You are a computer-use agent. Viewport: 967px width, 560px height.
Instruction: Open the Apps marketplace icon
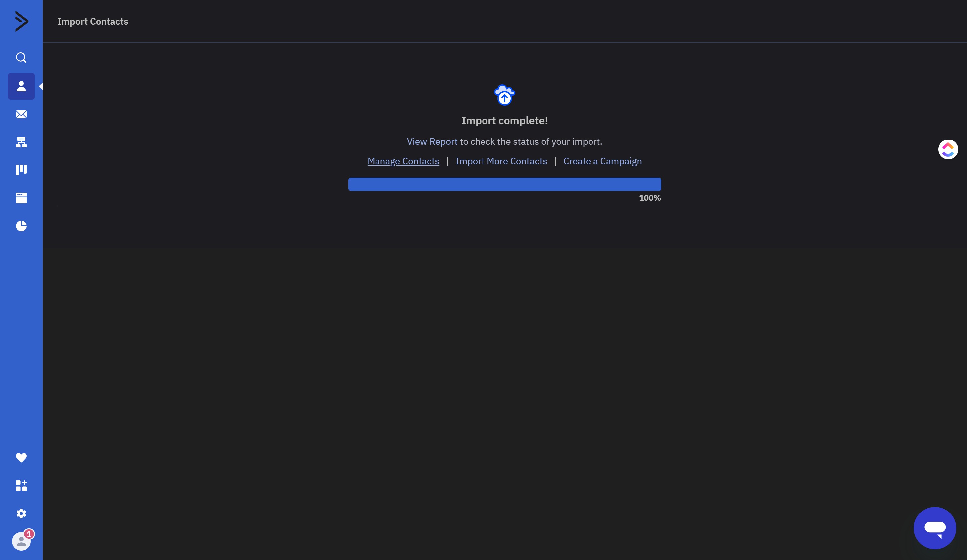(21, 485)
